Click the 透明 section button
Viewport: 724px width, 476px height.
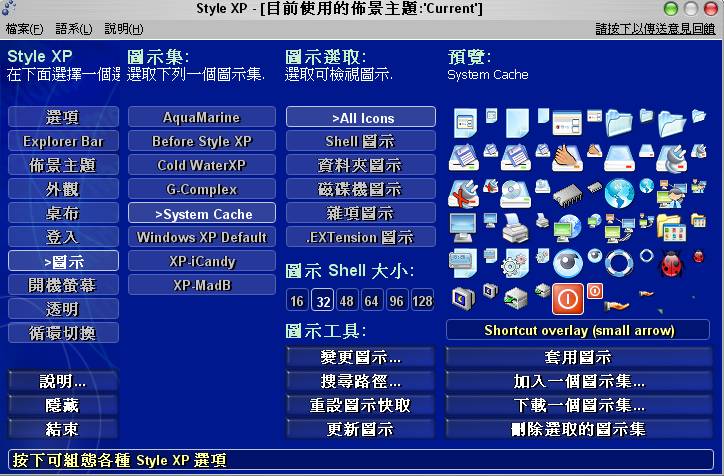pyautogui.click(x=63, y=309)
